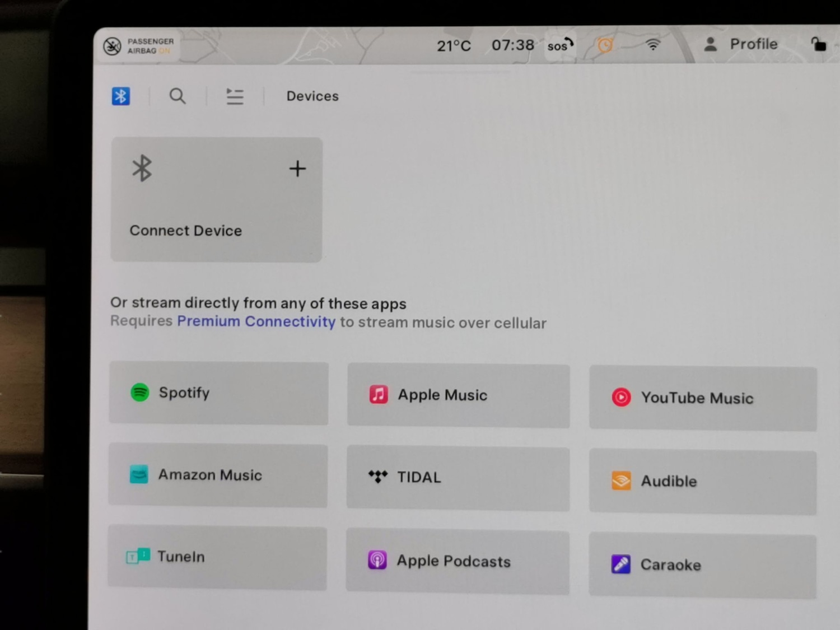This screenshot has width=840, height=630.
Task: Tap the orange alarm clock icon
Action: pos(605,45)
